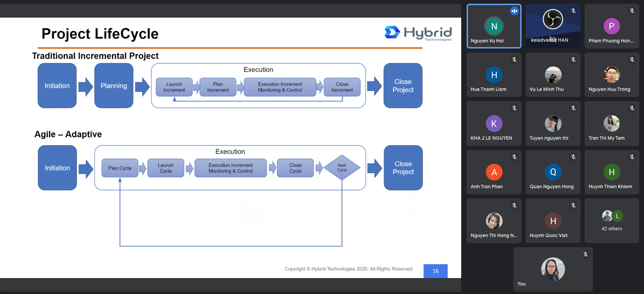Click Nguyen Huu Trong's profile photo
644x294 pixels.
tap(612, 75)
